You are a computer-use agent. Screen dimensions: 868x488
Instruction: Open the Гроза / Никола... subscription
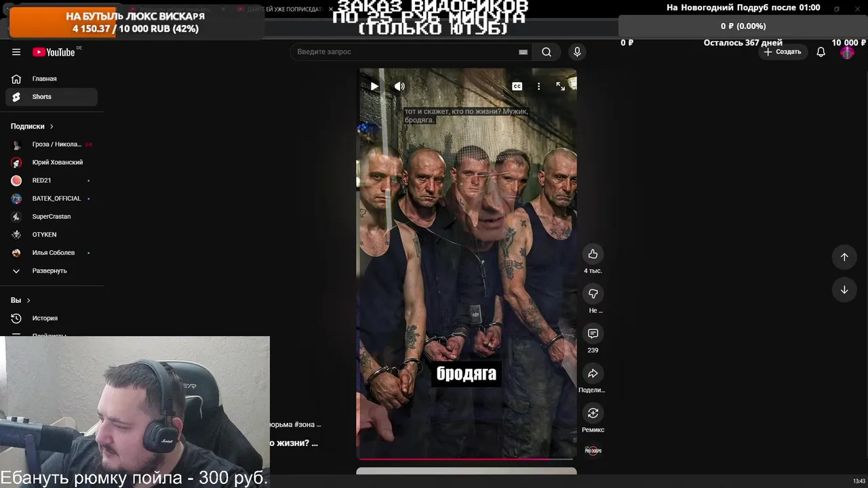[x=52, y=144]
